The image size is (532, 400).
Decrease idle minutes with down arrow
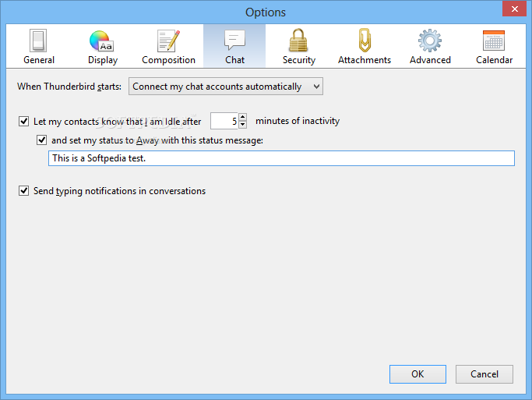pos(242,125)
